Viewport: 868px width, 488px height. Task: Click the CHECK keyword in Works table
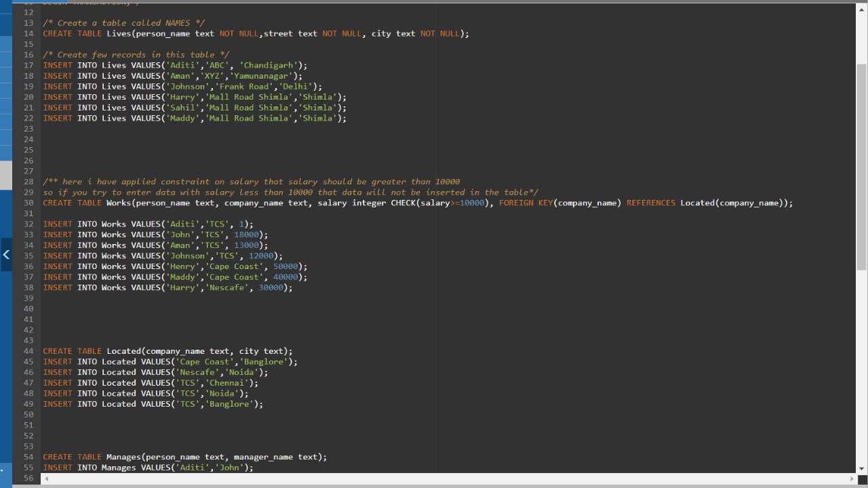point(403,203)
